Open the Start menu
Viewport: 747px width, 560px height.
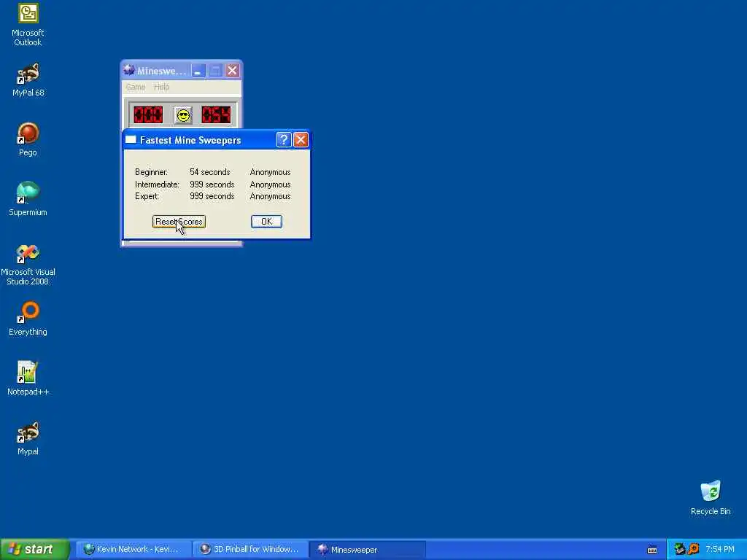pos(35,549)
